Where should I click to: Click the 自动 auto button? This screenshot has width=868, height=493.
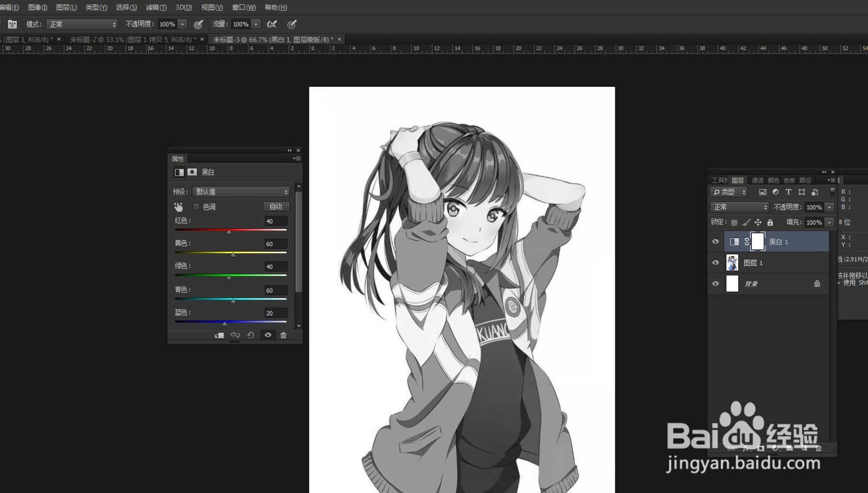276,207
